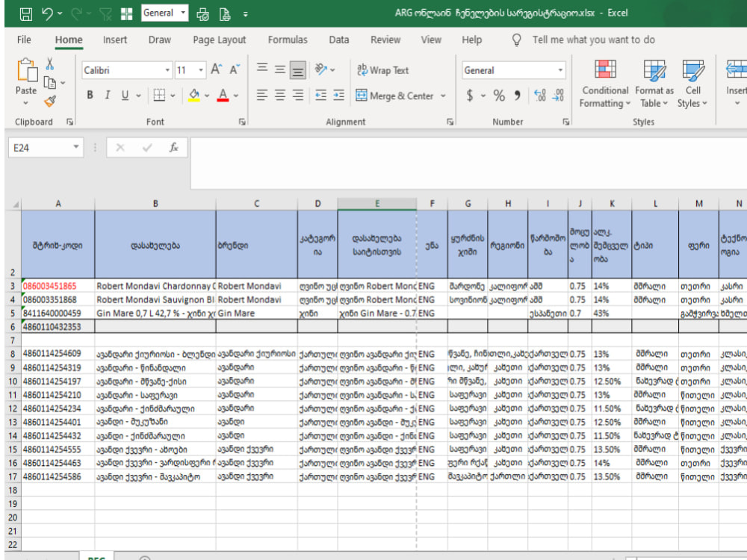Click the Orientation text angle icon

pyautogui.click(x=320, y=69)
